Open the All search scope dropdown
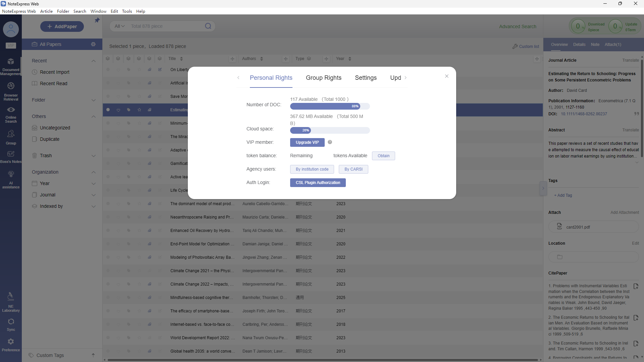The height and width of the screenshot is (362, 644). point(119,26)
